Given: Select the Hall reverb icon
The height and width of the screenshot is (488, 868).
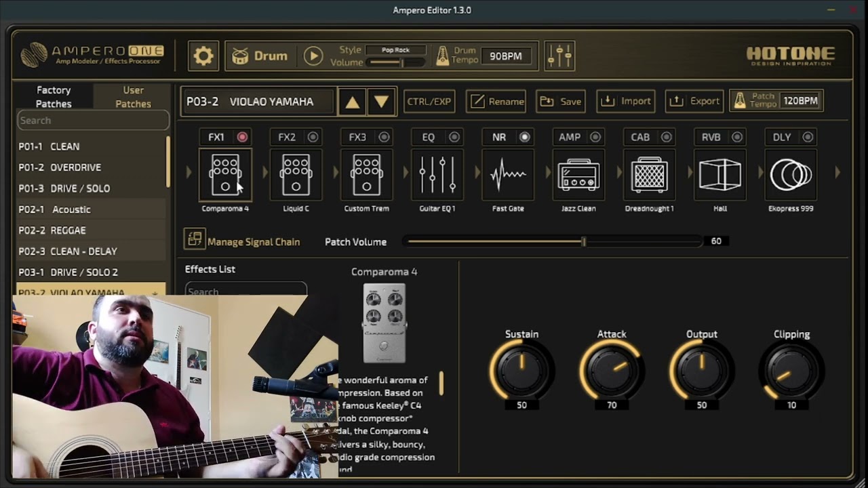Looking at the screenshot, I should click(x=720, y=176).
